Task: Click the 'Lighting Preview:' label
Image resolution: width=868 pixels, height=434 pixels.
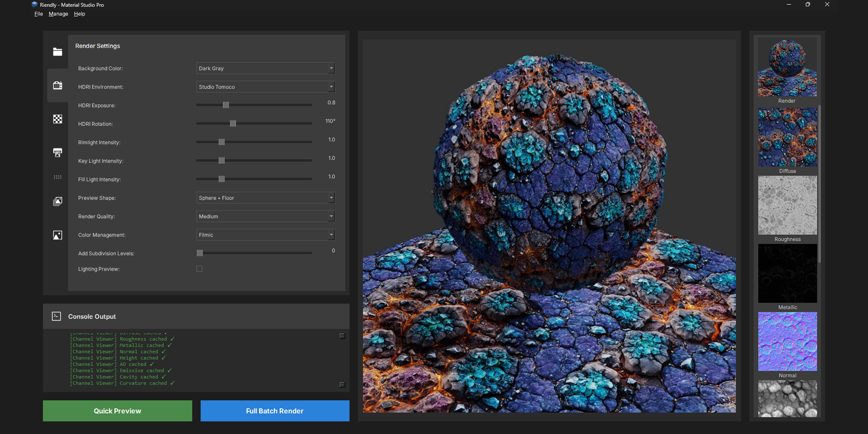Action: click(99, 269)
